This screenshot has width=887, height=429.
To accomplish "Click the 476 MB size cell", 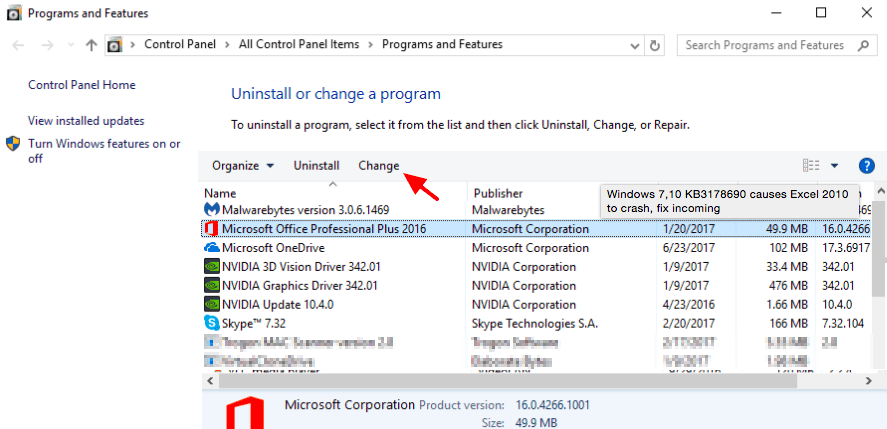I will coord(788,285).
